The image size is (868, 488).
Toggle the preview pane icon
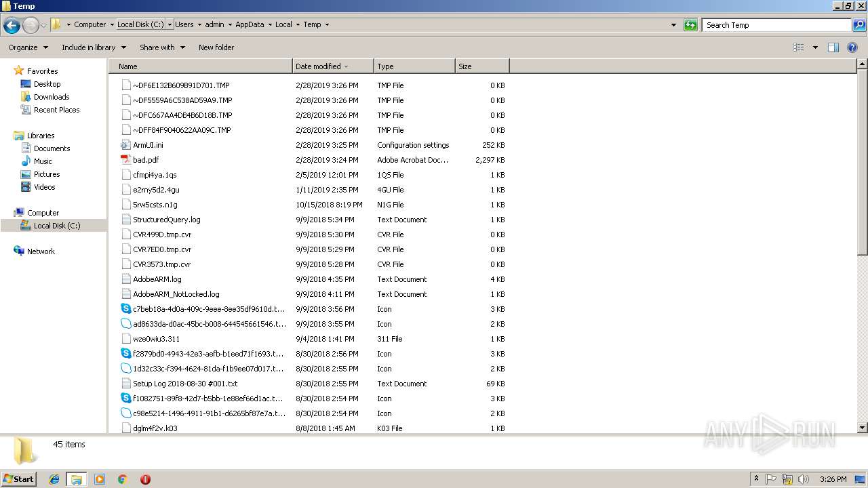[x=833, y=47]
